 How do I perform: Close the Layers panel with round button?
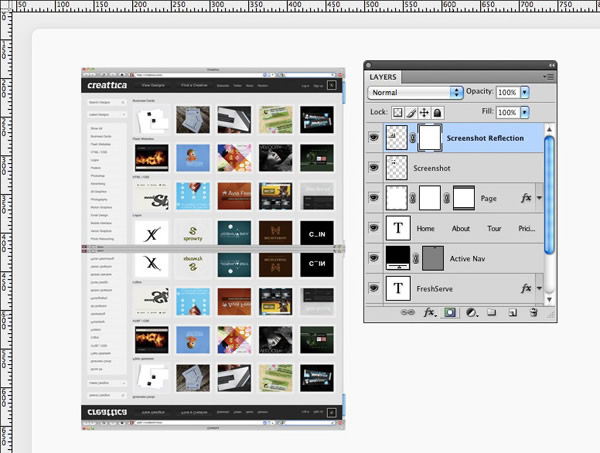[x=368, y=65]
